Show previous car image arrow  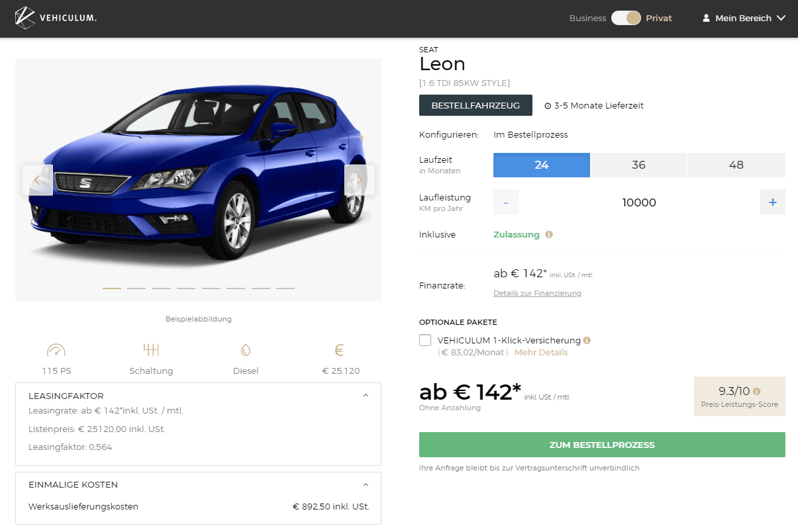tap(38, 180)
